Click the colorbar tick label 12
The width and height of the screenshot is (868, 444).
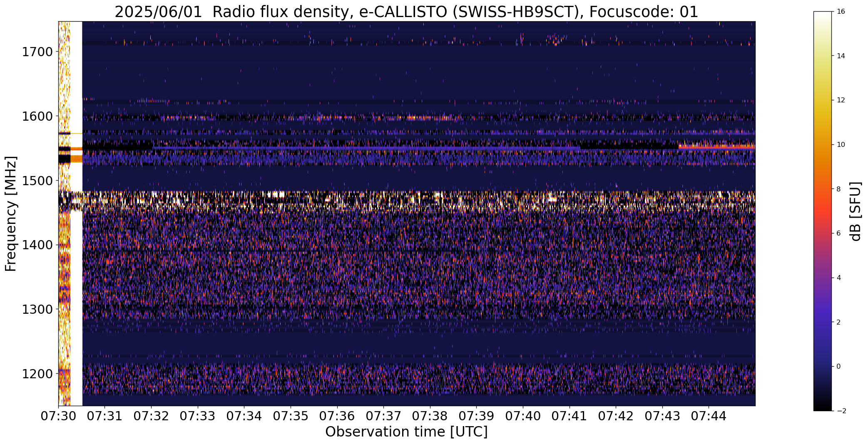point(841,100)
